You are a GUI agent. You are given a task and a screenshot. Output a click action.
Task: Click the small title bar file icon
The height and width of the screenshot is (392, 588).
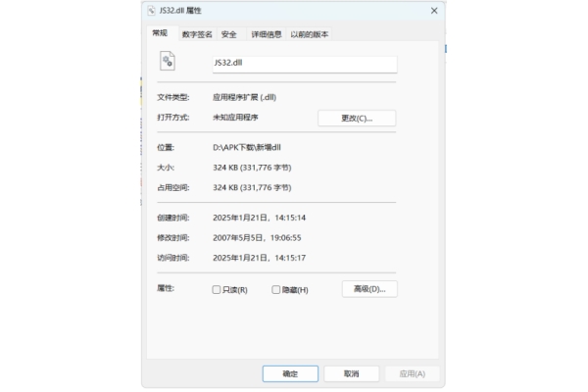click(x=150, y=10)
